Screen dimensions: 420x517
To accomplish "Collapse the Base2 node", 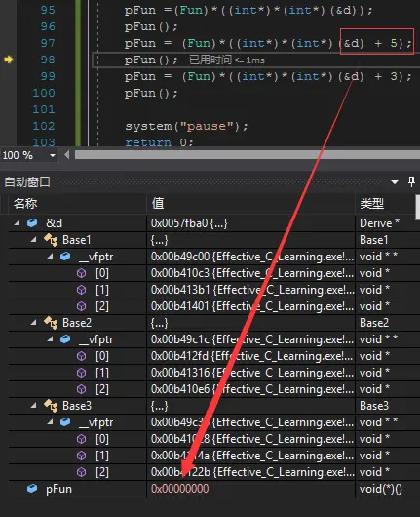I will 33,323.
